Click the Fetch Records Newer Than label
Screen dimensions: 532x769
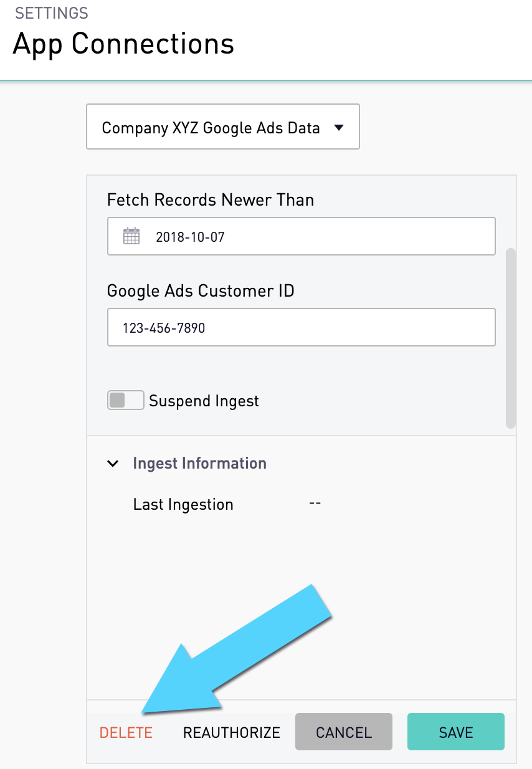(211, 200)
